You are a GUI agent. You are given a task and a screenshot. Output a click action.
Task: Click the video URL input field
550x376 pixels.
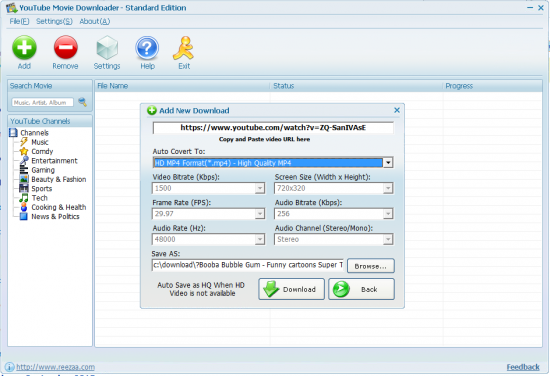pos(273,128)
